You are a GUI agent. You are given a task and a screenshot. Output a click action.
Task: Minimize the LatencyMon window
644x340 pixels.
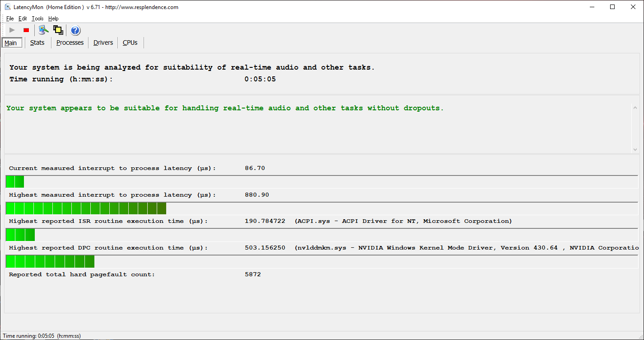pyautogui.click(x=591, y=7)
